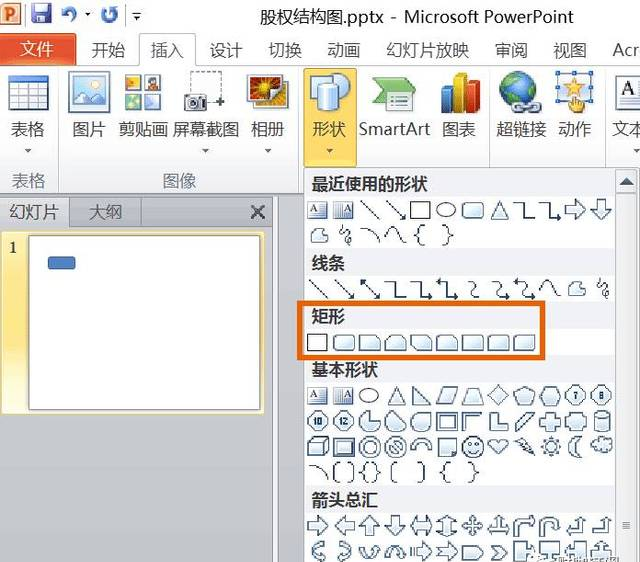Open the 幻灯片放映 tab
640x562 pixels.
(x=427, y=50)
